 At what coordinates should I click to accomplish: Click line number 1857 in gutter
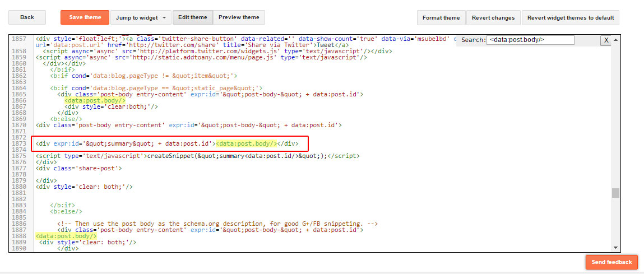19,39
